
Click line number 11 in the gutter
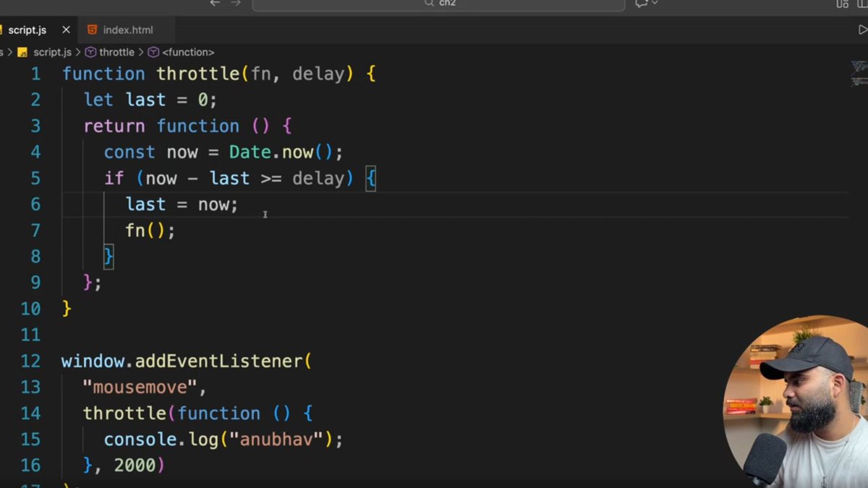[x=31, y=335]
